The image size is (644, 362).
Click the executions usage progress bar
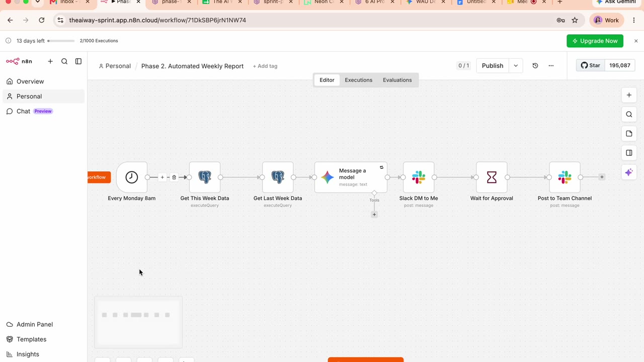pos(61,41)
